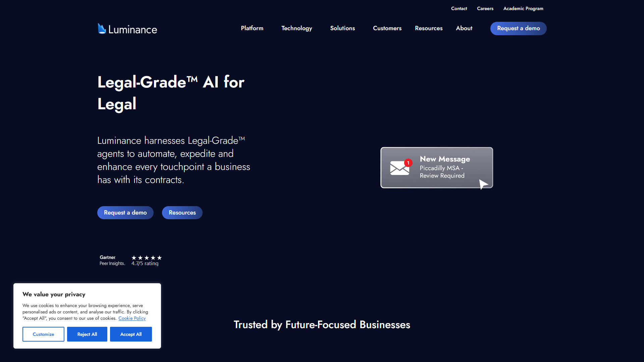This screenshot has width=644, height=362.
Task: Click the five-star rating icons
Action: click(147, 258)
